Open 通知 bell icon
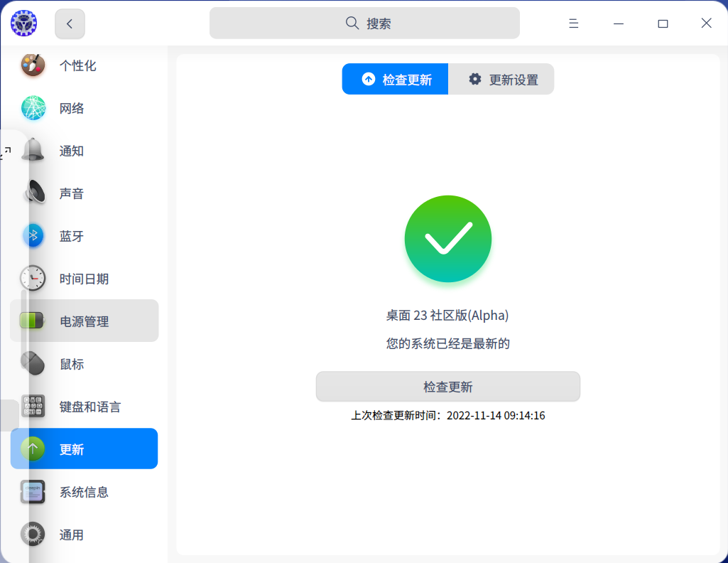Screen dimensions: 728x563 33,151
